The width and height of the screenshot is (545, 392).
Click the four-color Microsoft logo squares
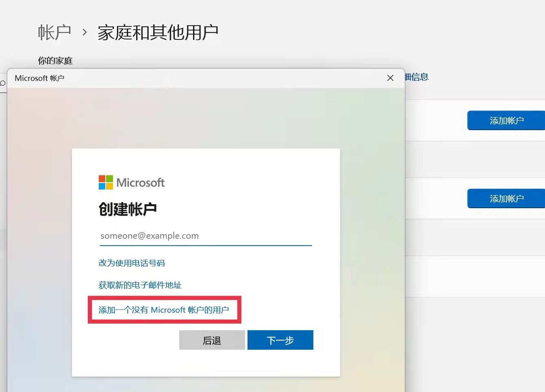[x=106, y=183]
